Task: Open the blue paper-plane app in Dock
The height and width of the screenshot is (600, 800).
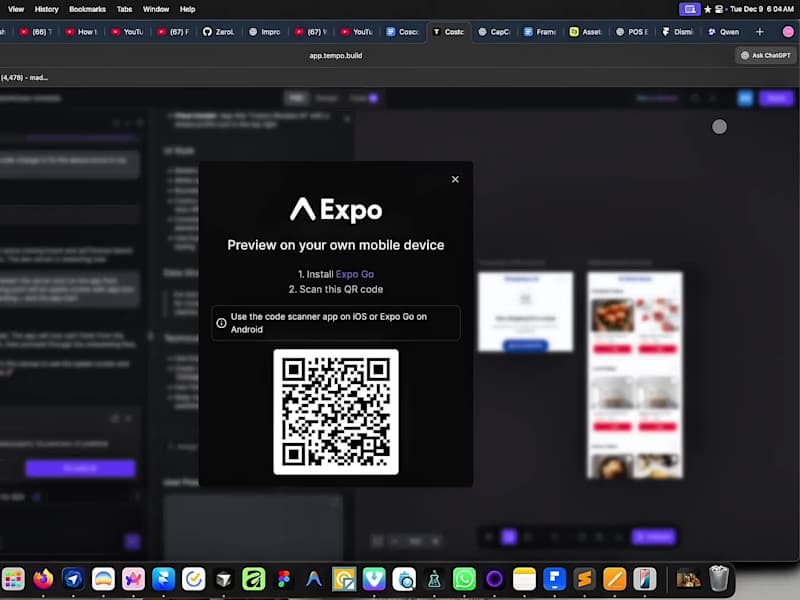Action: (73, 579)
